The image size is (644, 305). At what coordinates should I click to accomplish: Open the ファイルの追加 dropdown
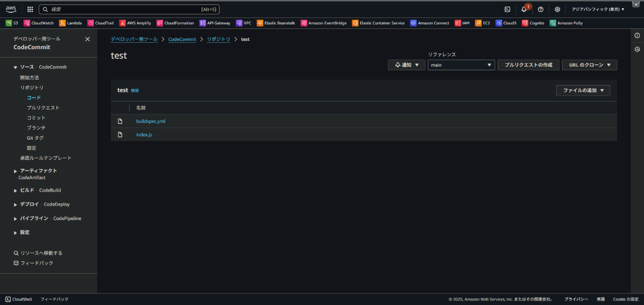583,90
